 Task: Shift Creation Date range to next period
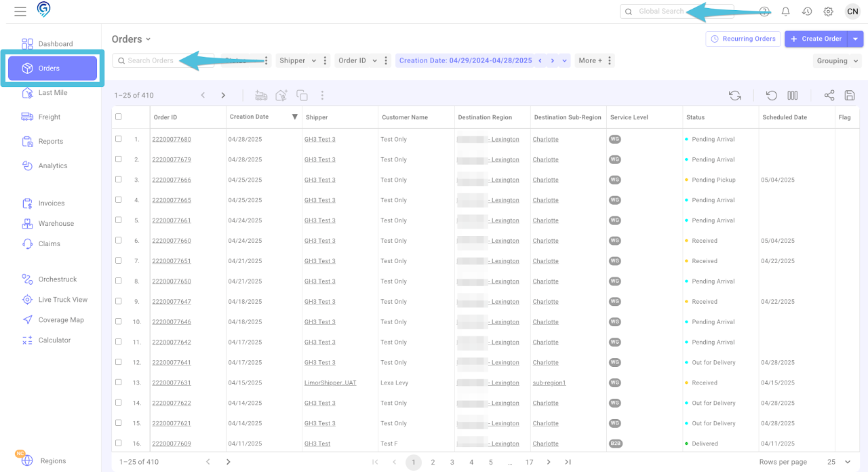(x=553, y=60)
